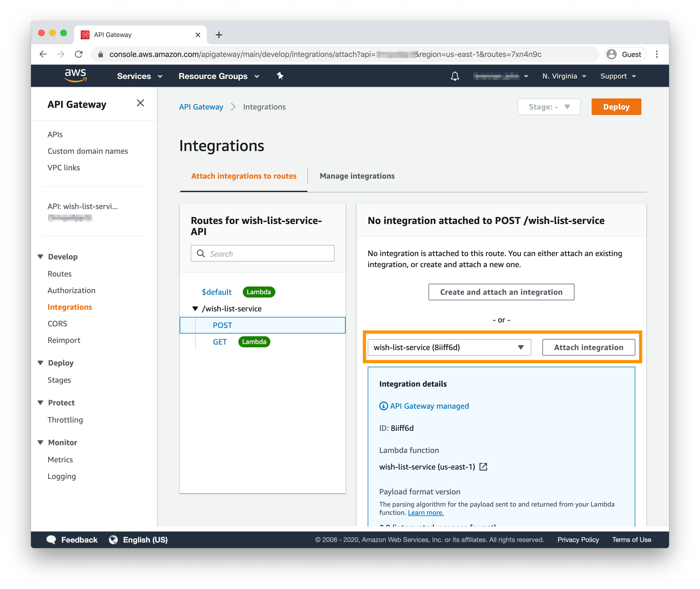The height and width of the screenshot is (589, 700).
Task: Expand the N. Virginia region menu
Action: click(564, 76)
